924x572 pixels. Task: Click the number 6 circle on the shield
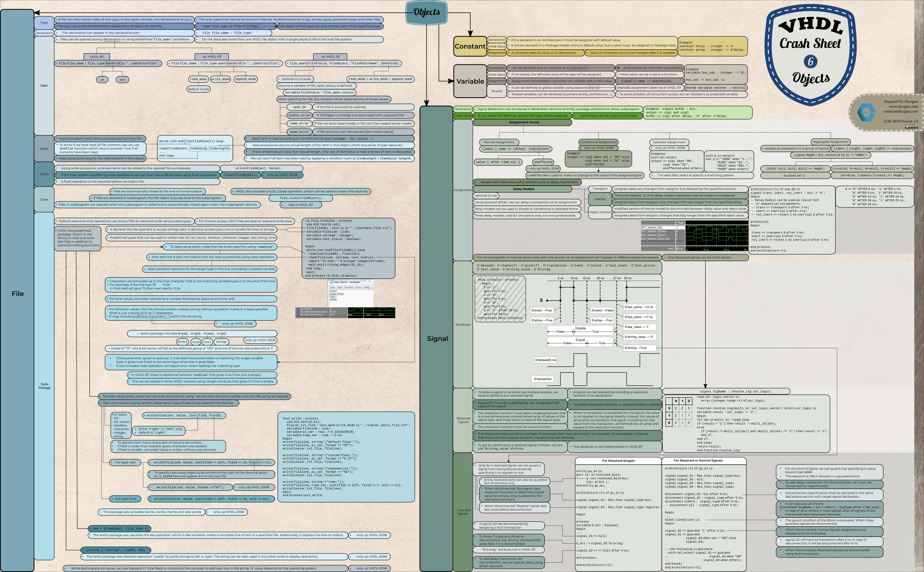[810, 61]
